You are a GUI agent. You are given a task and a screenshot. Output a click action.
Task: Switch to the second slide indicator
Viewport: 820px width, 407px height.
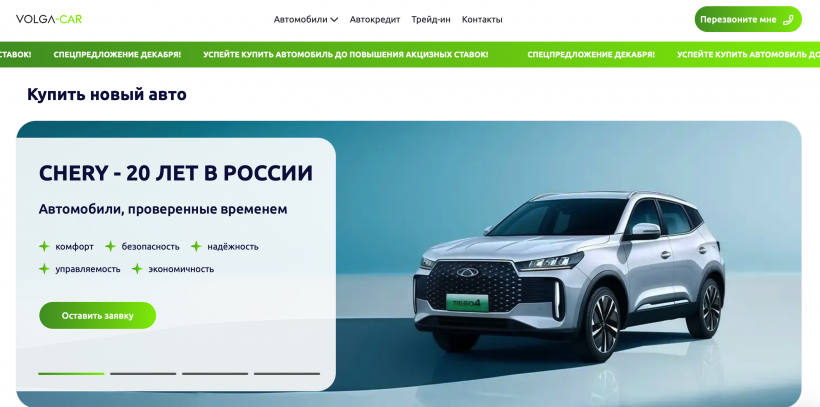click(143, 374)
